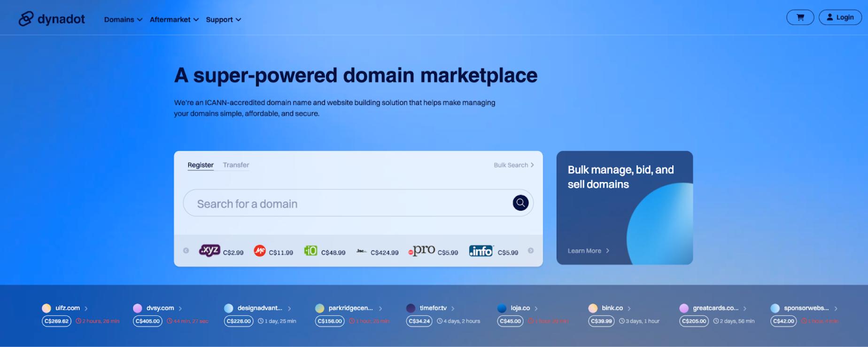Select the .io domain logo
The height and width of the screenshot is (347, 868).
(x=310, y=251)
